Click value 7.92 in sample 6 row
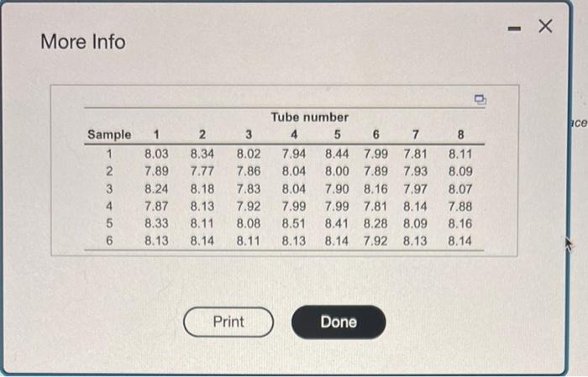Screen dimensions: 588x377 tap(375, 241)
